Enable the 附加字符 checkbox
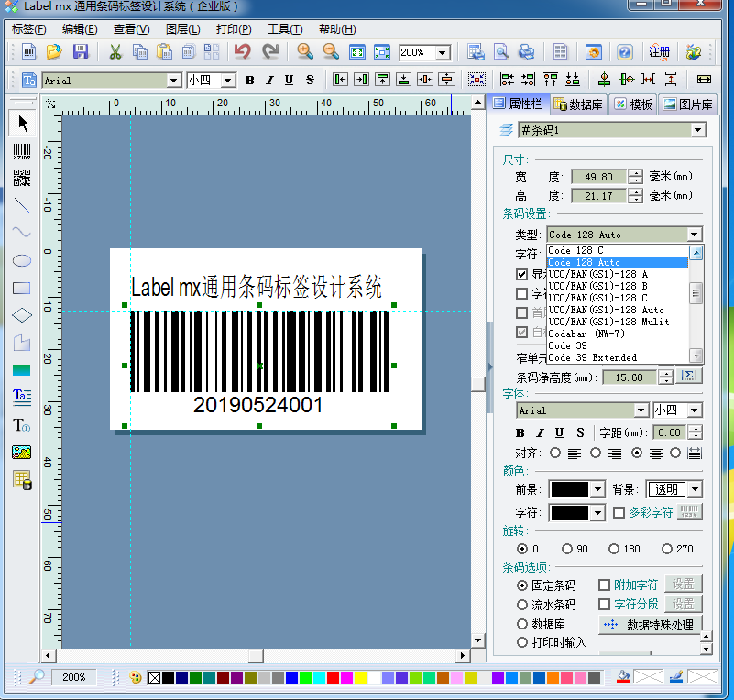 point(604,585)
